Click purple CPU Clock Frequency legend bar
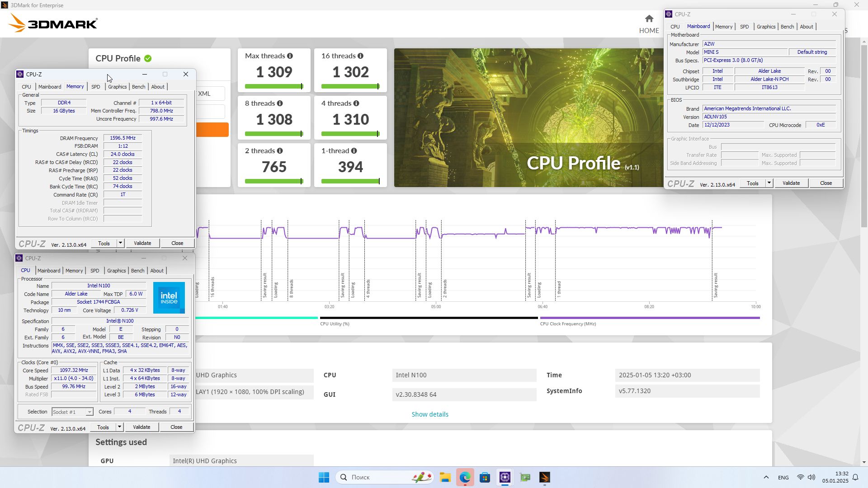This screenshot has height=488, width=868. [x=650, y=318]
